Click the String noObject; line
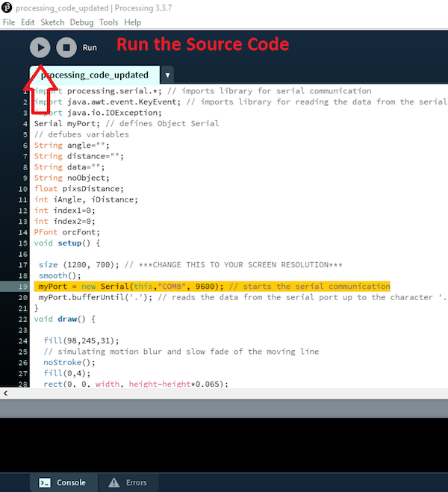448x492 pixels. click(x=72, y=178)
